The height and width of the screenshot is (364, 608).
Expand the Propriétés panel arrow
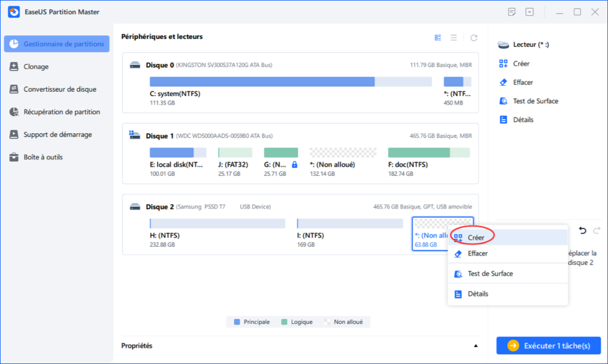coord(475,346)
